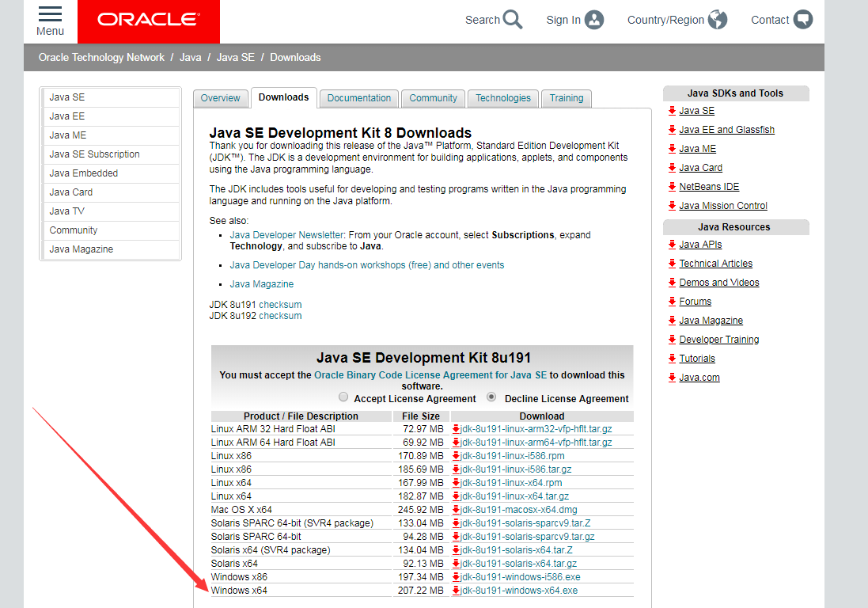This screenshot has height=608, width=868.
Task: Open Java SE in left sidebar
Action: pos(112,97)
